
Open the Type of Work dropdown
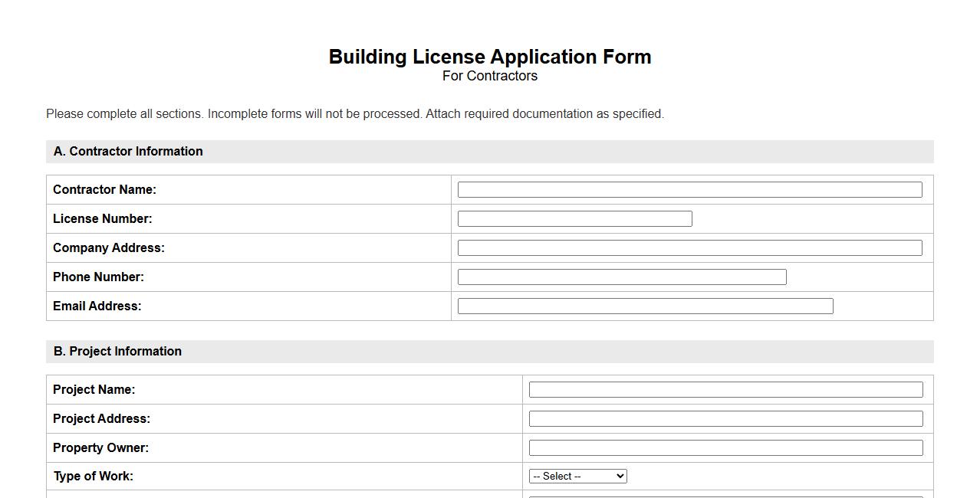tap(577, 476)
